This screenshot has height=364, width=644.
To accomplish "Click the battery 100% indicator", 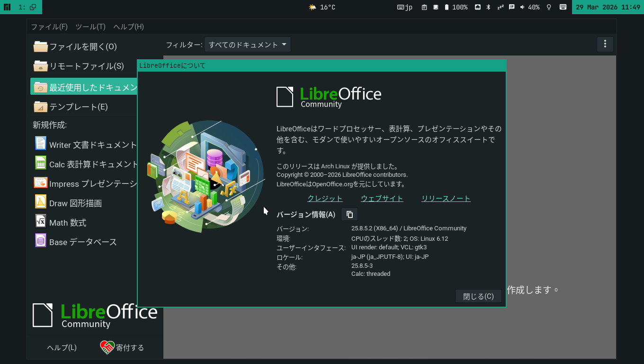I will (456, 7).
